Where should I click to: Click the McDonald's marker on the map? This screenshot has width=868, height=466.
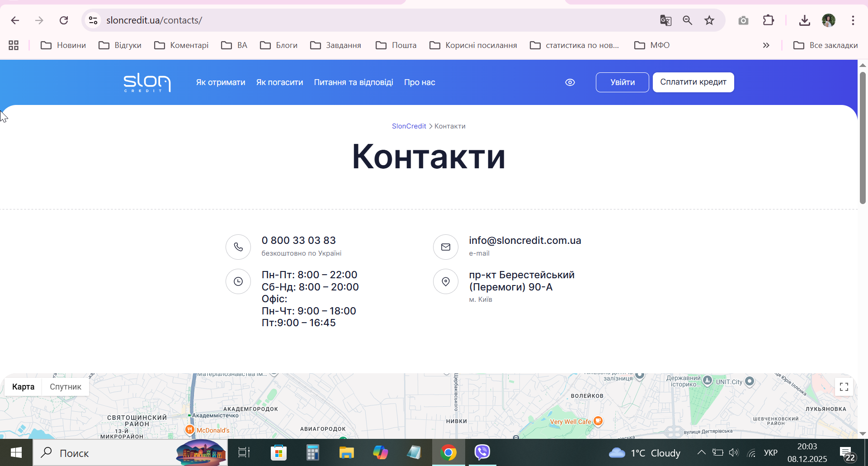(x=190, y=429)
